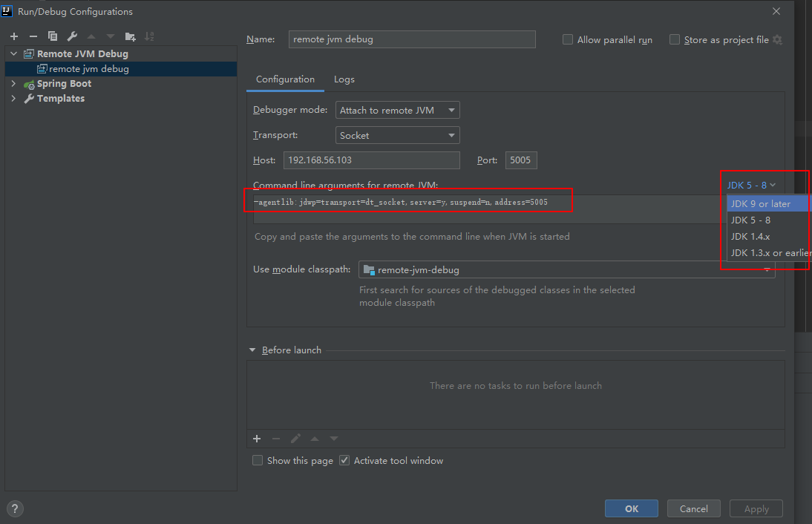812x524 pixels.
Task: Select the Spring Boot tree item label
Action: pyautogui.click(x=65, y=83)
